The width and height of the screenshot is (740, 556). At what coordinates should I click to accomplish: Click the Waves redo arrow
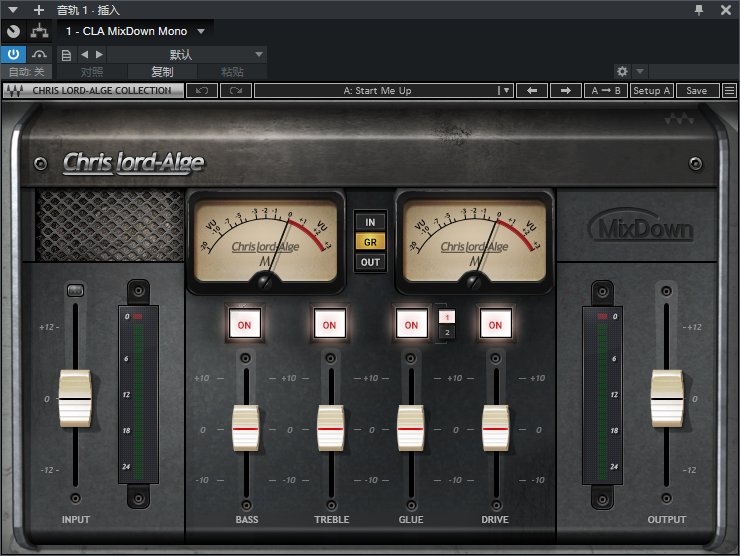pyautogui.click(x=236, y=91)
